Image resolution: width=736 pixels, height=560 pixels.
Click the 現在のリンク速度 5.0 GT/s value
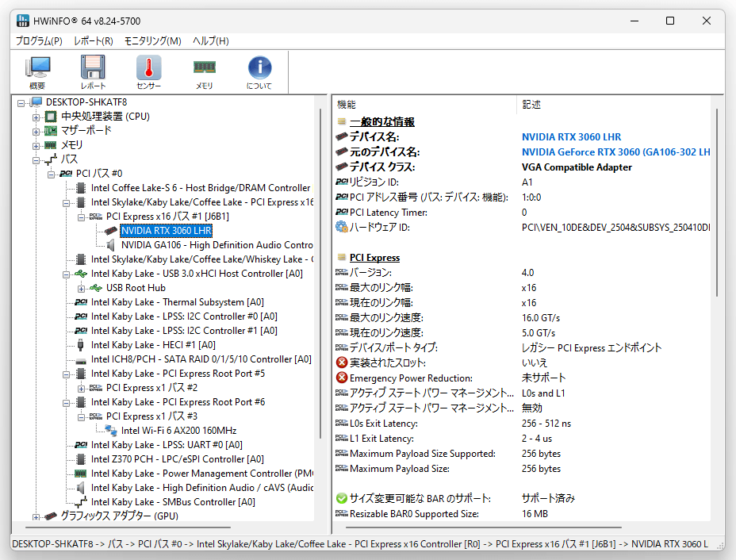(539, 333)
